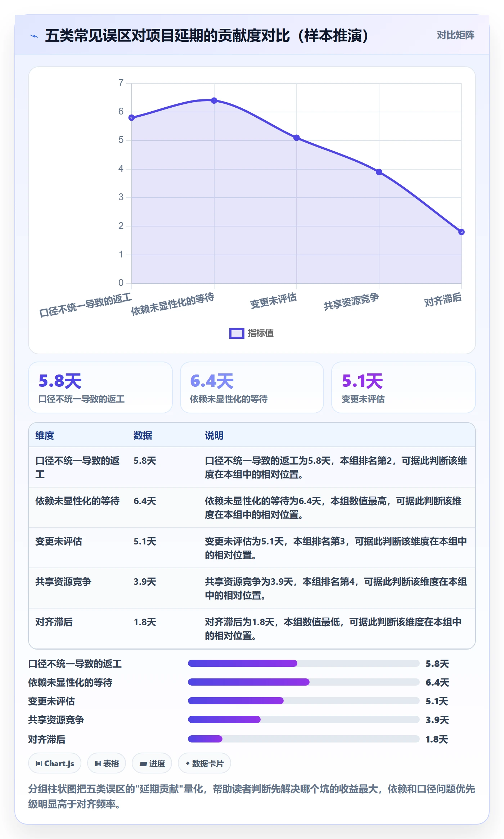Click the 依赖未显性化的等待 progress bar
This screenshot has width=504, height=839.
click(303, 682)
